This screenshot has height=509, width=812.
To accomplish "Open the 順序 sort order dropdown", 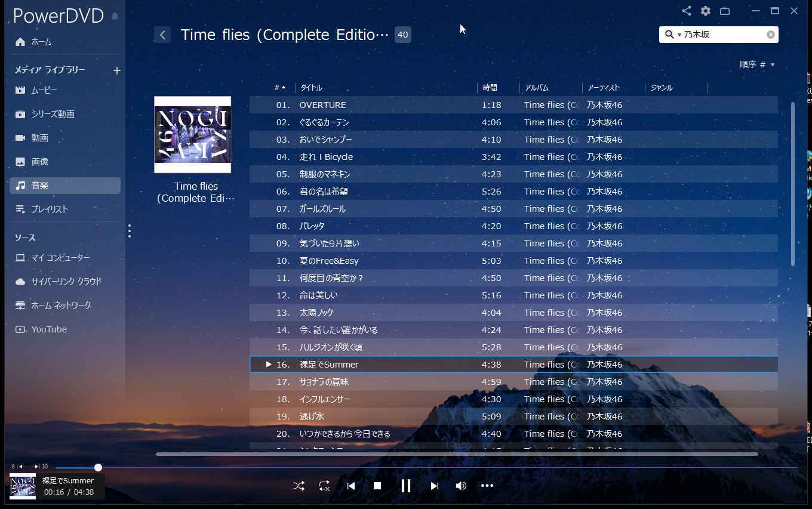I will pyautogui.click(x=756, y=64).
